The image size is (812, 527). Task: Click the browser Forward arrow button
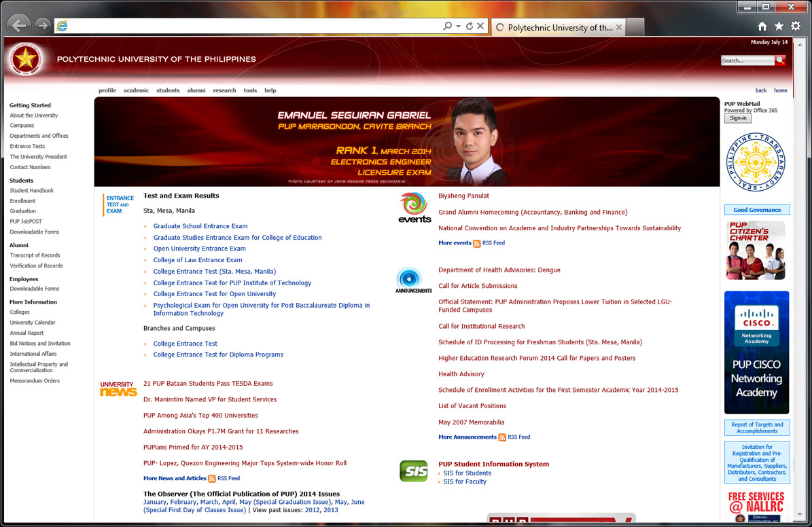pos(43,25)
